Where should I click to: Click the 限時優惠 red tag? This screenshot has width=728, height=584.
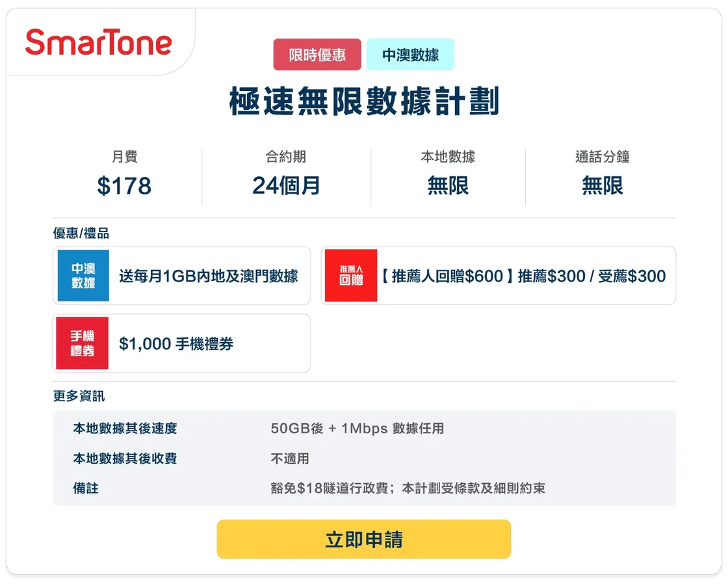click(317, 55)
